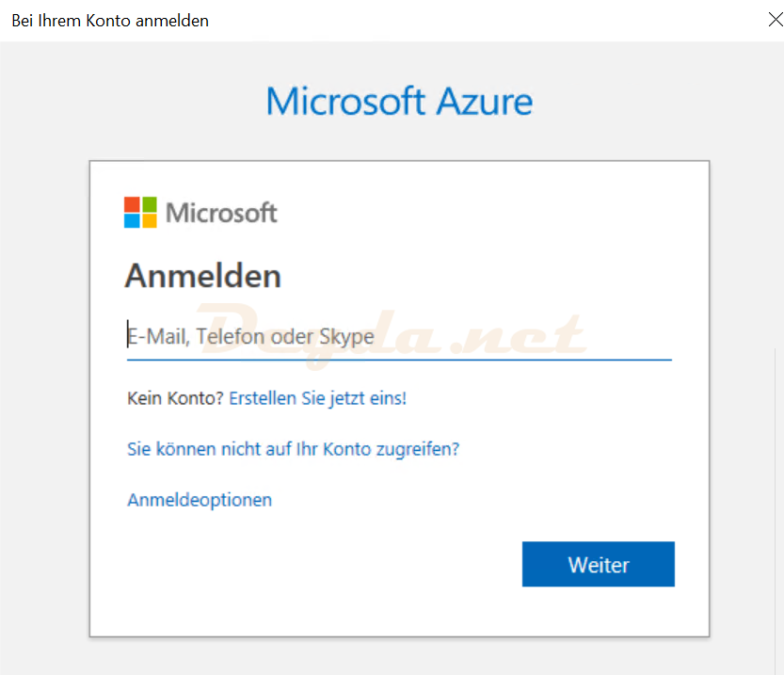Click the red square of Microsoft logo
Viewport: 784px width, 675px height.
pos(132,204)
